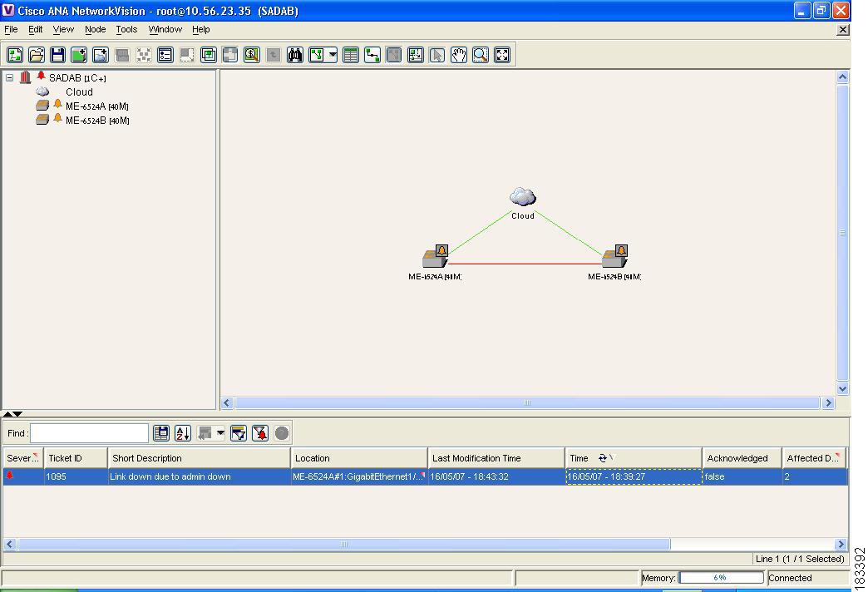The width and height of the screenshot is (868, 592).
Task: Activate the magnifier zoom-selection mode icon
Action: pos(481,55)
